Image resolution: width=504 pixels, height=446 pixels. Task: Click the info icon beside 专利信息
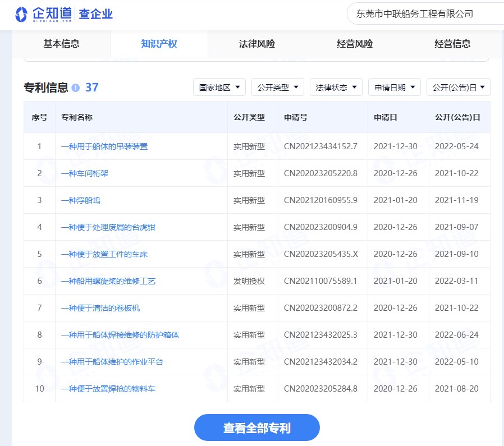click(x=76, y=88)
